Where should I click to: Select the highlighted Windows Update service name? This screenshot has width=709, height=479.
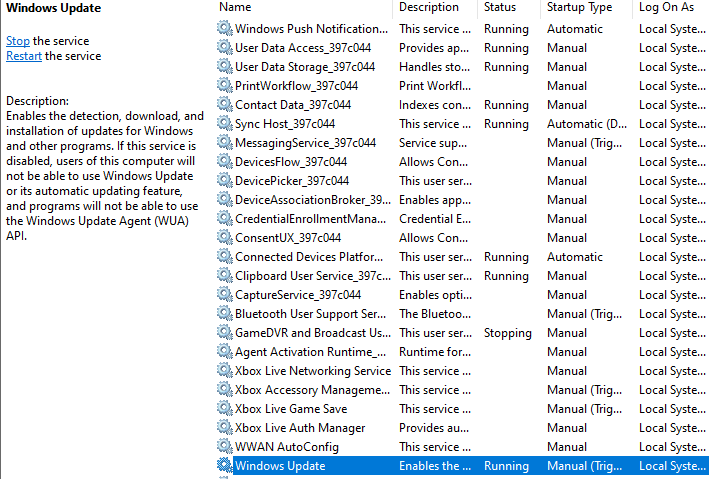(x=280, y=466)
